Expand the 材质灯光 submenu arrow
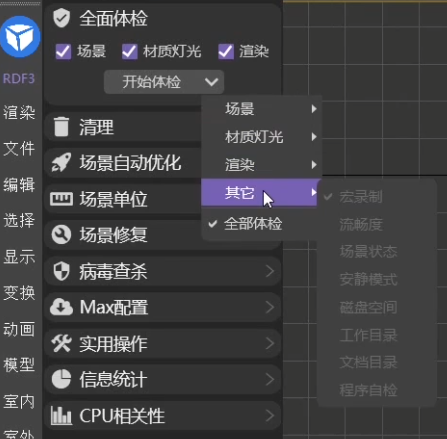 click(313, 137)
